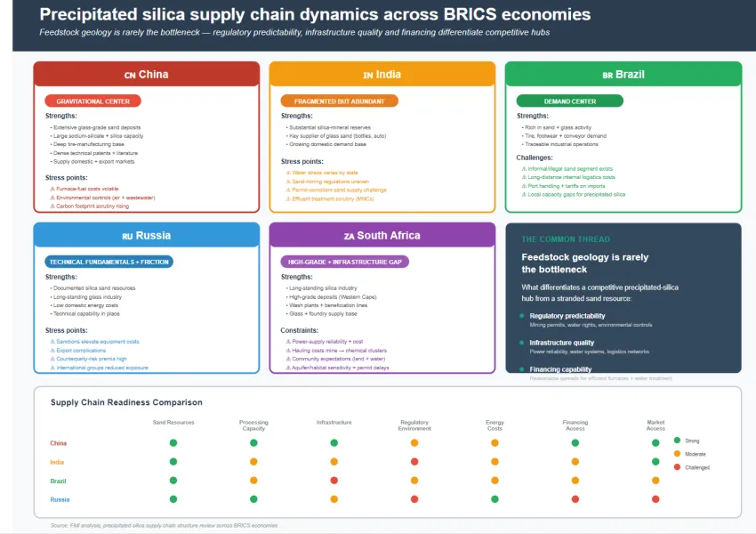Expand the China supply chain card
756x534 pixels.
(x=146, y=74)
